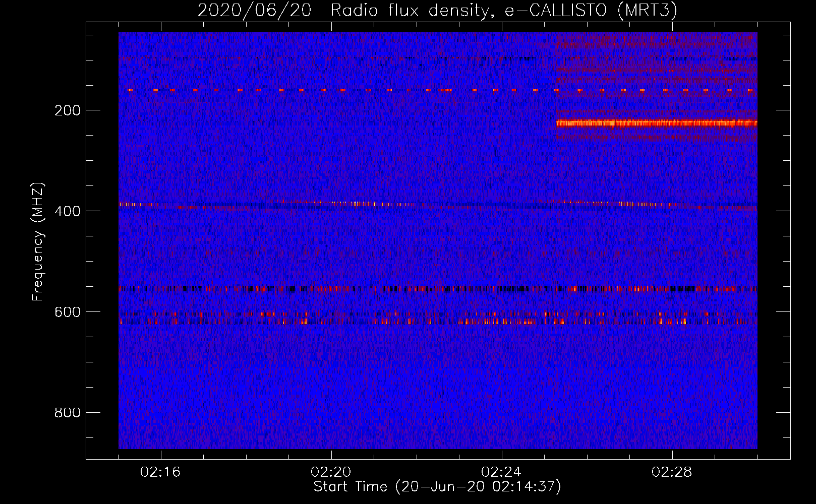The height and width of the screenshot is (504, 816).
Task: Select the 'Frequency (MHZ)' axis label
Action: 38,242
